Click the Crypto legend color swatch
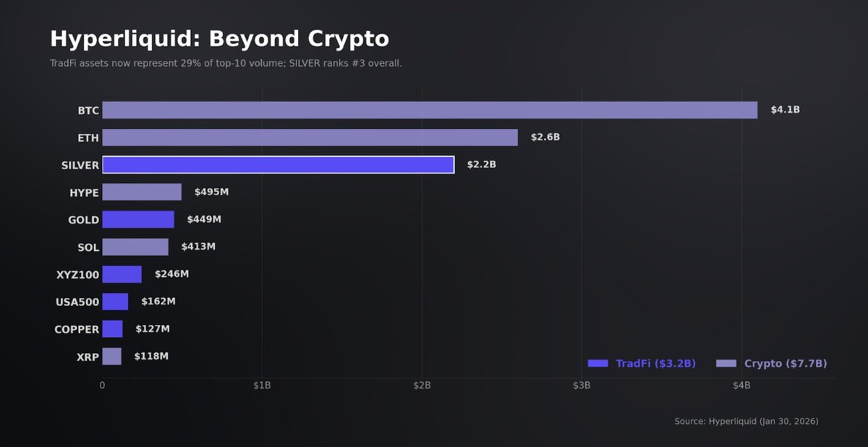The height and width of the screenshot is (447, 868). click(x=726, y=363)
